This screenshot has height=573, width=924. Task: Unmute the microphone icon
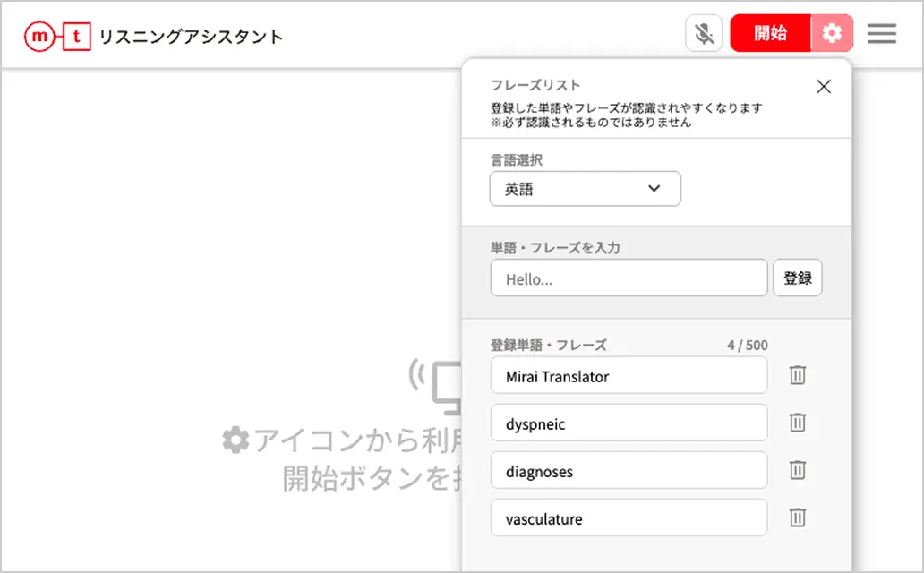click(704, 32)
